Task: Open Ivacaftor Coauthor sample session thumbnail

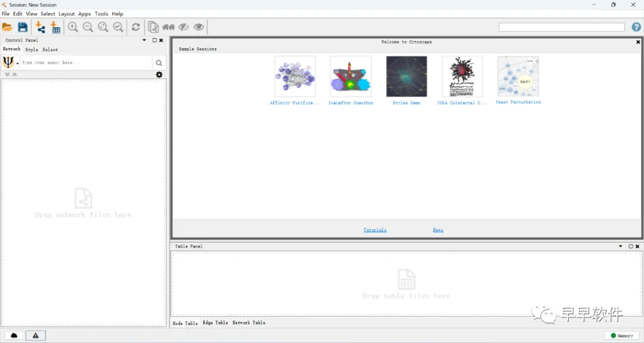Action: pyautogui.click(x=351, y=76)
